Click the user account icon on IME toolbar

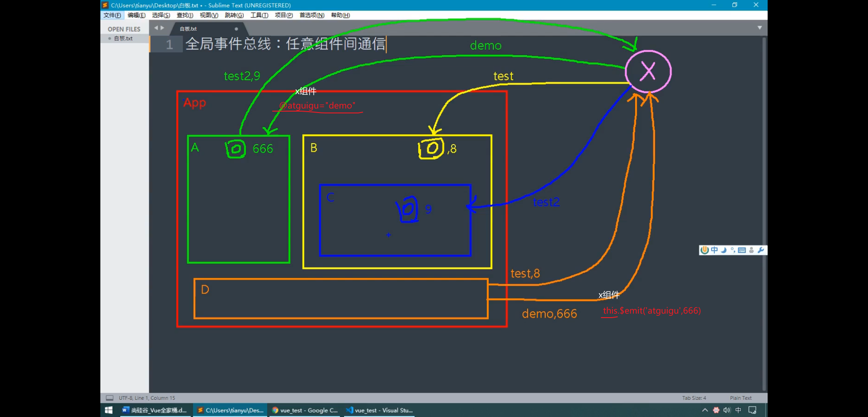click(751, 250)
